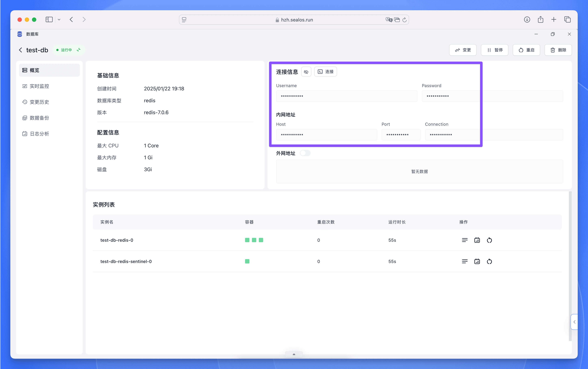Restart icon for test-db-redis-0

coord(489,240)
